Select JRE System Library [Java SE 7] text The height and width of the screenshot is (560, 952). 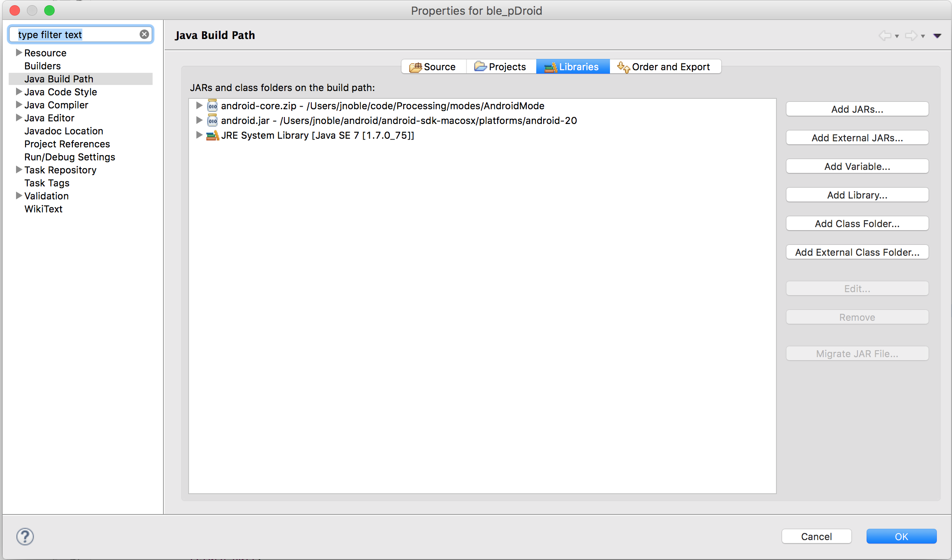(318, 135)
